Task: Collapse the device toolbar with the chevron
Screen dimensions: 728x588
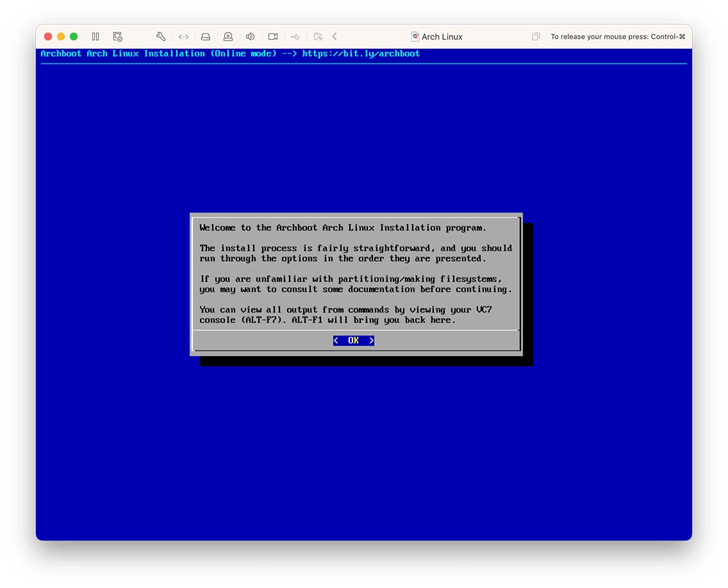Action: point(335,37)
